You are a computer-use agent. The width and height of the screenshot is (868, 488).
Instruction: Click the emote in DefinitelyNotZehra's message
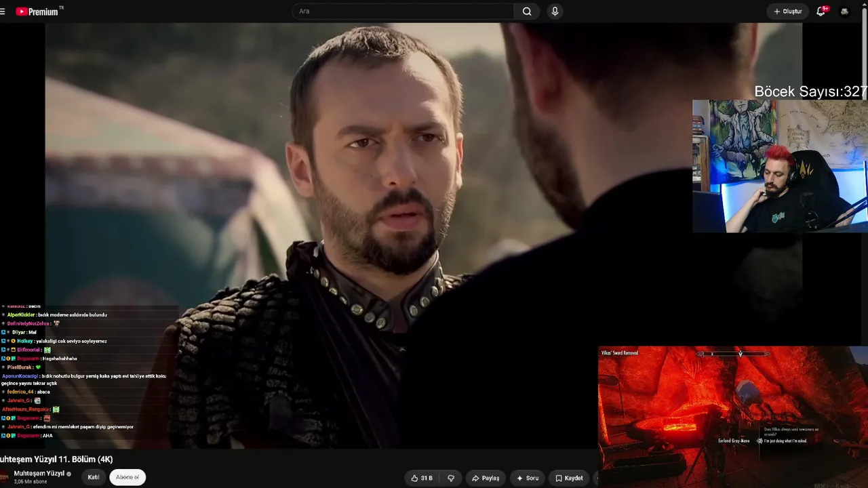(x=56, y=324)
